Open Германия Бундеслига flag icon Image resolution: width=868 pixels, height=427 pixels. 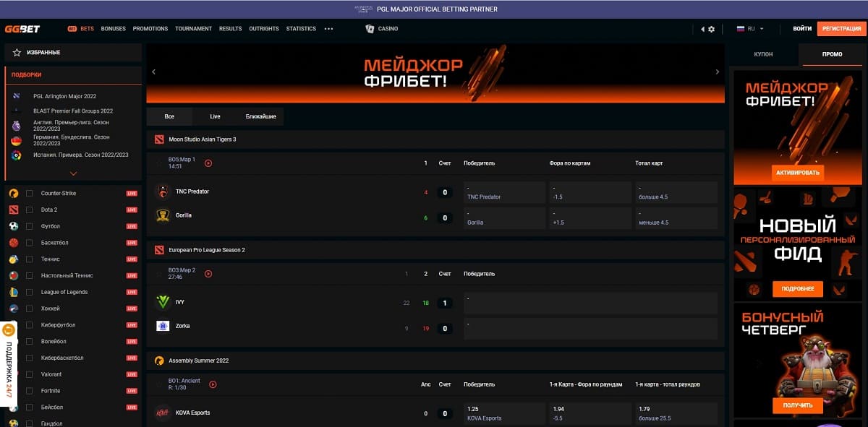point(17,140)
